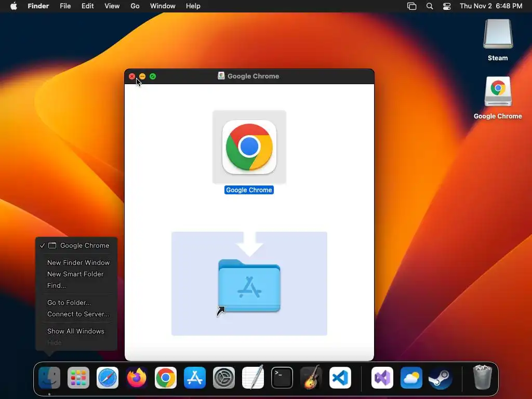Close the Google Chrome installer window
The height and width of the screenshot is (399, 532).
click(x=132, y=76)
